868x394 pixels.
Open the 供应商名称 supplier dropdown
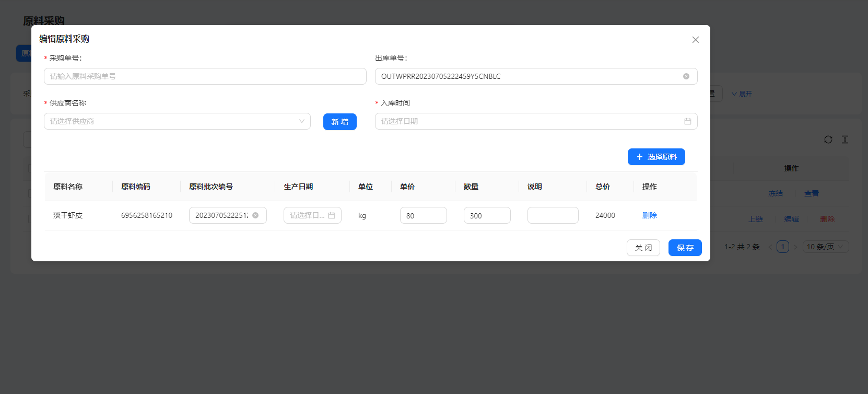point(177,121)
